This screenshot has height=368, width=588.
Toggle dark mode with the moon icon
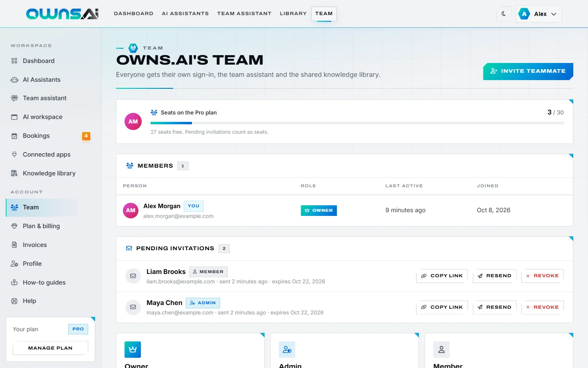[503, 13]
